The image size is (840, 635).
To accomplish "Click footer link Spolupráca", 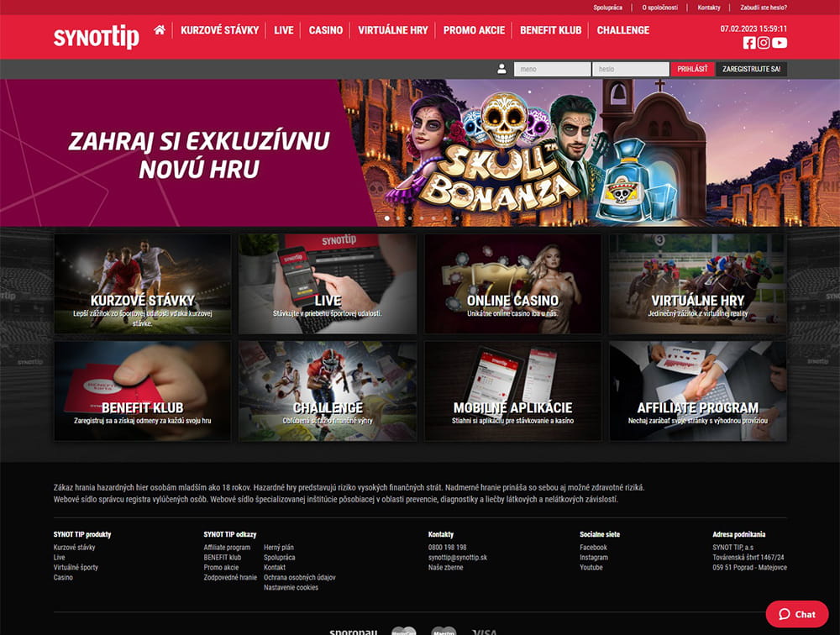I will [x=279, y=557].
